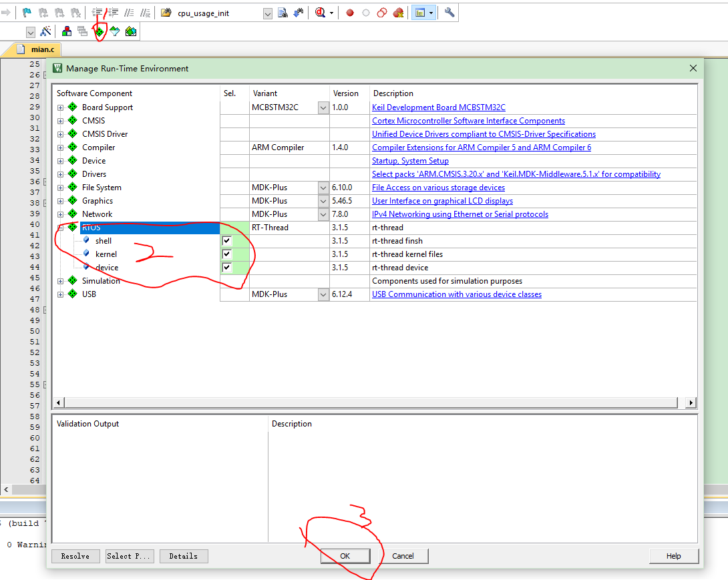The height and width of the screenshot is (580, 728).
Task: Open the File Access on various storage devices link
Action: coord(438,188)
